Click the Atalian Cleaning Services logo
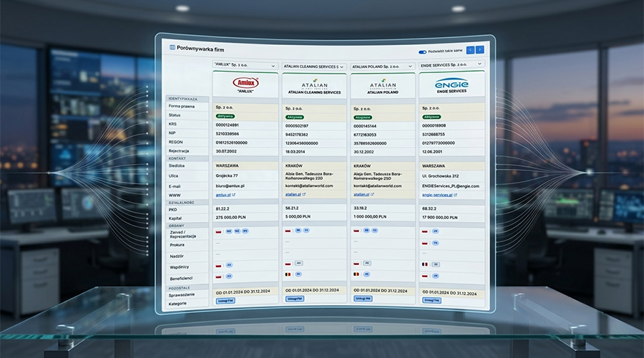644x358 pixels. 314,86
